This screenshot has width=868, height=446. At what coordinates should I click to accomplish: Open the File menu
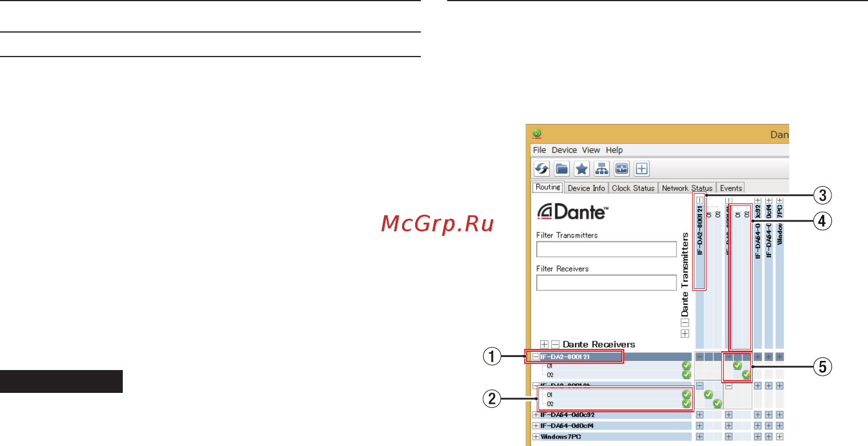coord(540,150)
